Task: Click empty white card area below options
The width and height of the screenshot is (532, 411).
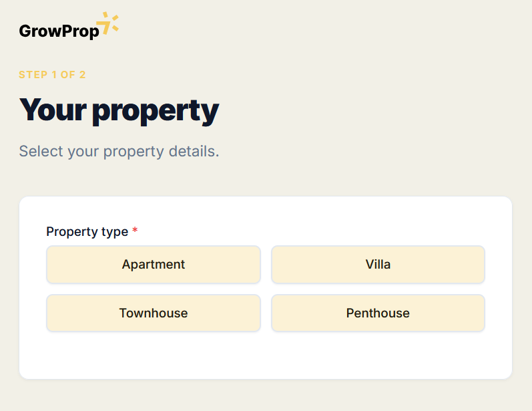Action: tap(266, 356)
